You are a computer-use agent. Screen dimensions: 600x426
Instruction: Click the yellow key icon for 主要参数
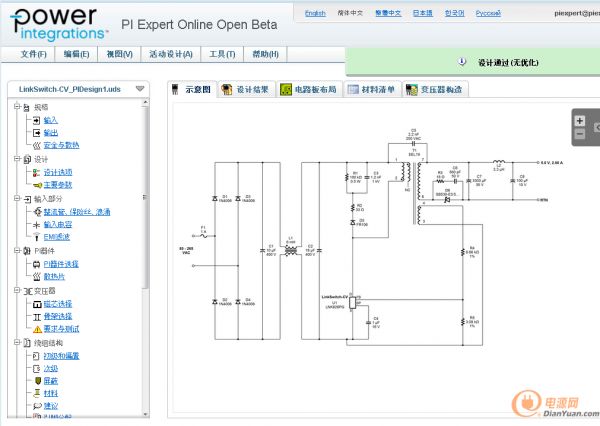pos(37,185)
